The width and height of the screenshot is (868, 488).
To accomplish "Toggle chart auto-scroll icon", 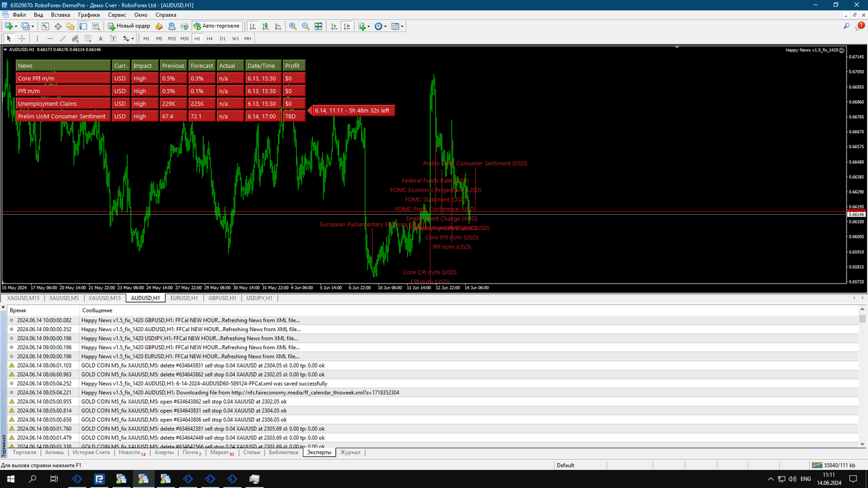I will [334, 26].
